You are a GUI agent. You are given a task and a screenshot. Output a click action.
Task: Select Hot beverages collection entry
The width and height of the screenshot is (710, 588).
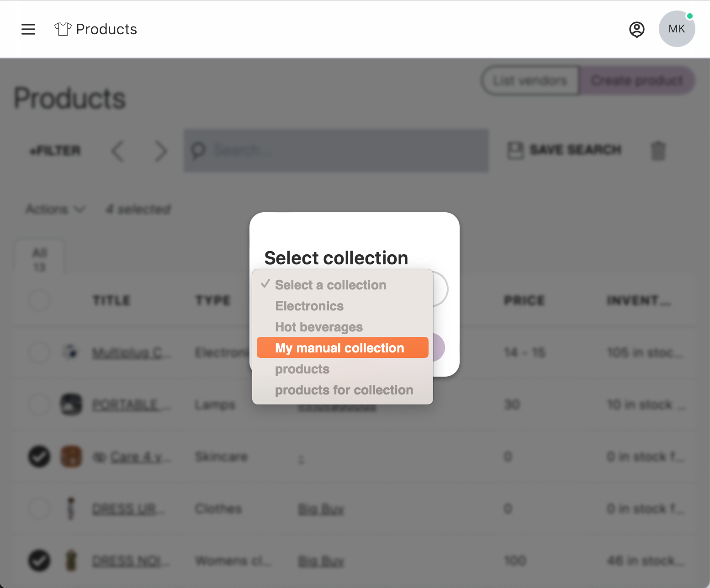pos(319,327)
